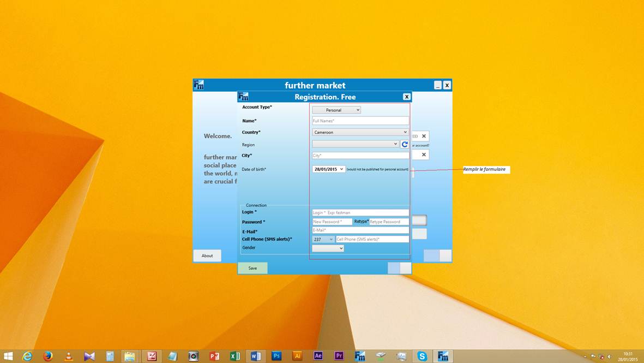Open the Region dropdown list
This screenshot has height=363, width=644.
356,144
